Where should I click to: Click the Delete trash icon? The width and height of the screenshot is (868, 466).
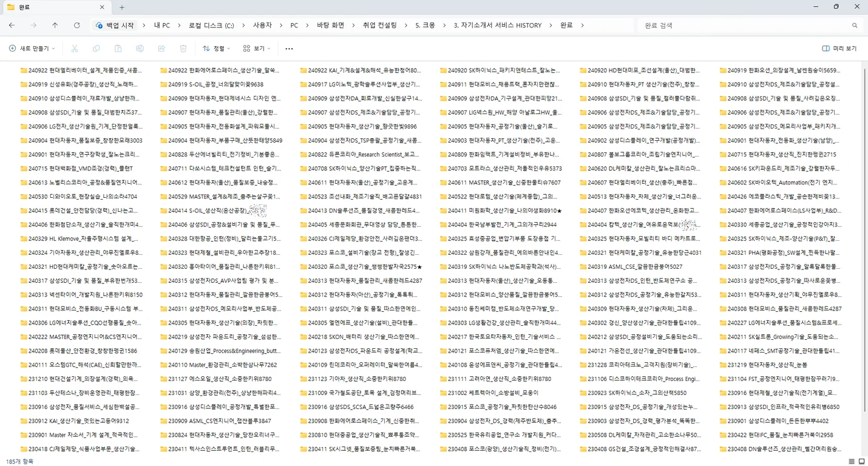pyautogui.click(x=183, y=49)
